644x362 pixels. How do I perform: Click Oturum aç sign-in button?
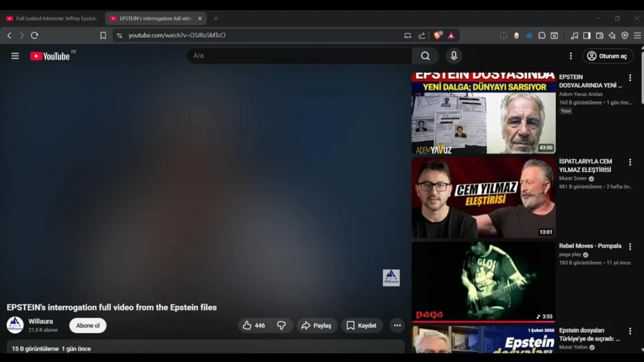coord(608,56)
